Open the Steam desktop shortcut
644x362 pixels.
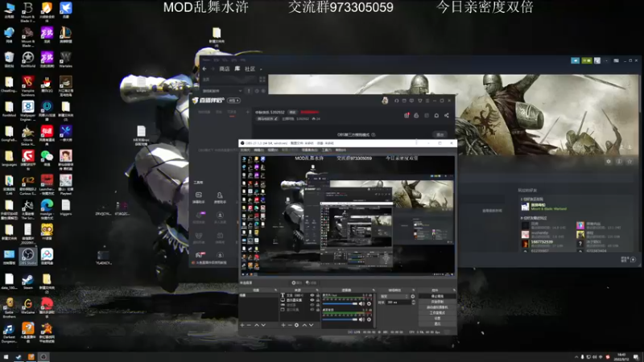(28, 281)
